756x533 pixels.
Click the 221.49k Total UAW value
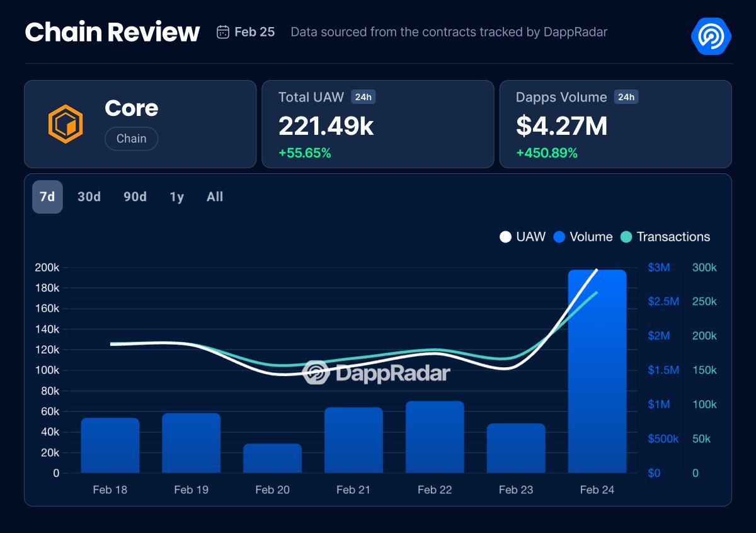(326, 125)
